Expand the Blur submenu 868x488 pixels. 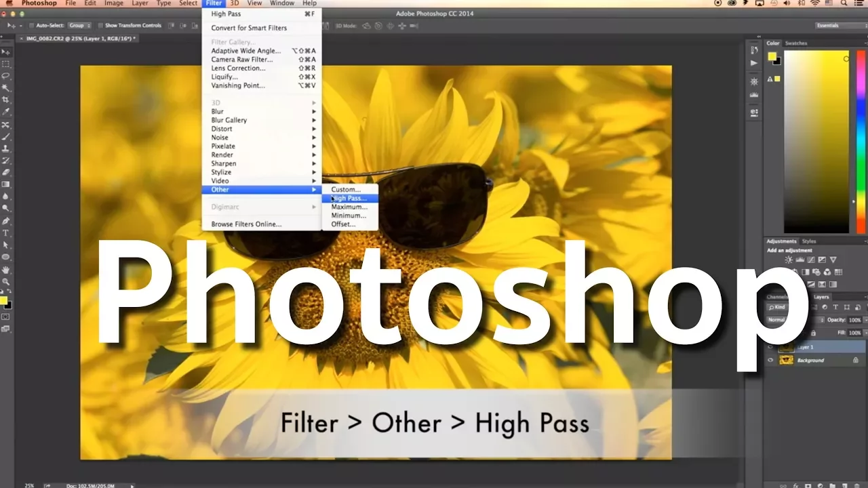coord(262,111)
